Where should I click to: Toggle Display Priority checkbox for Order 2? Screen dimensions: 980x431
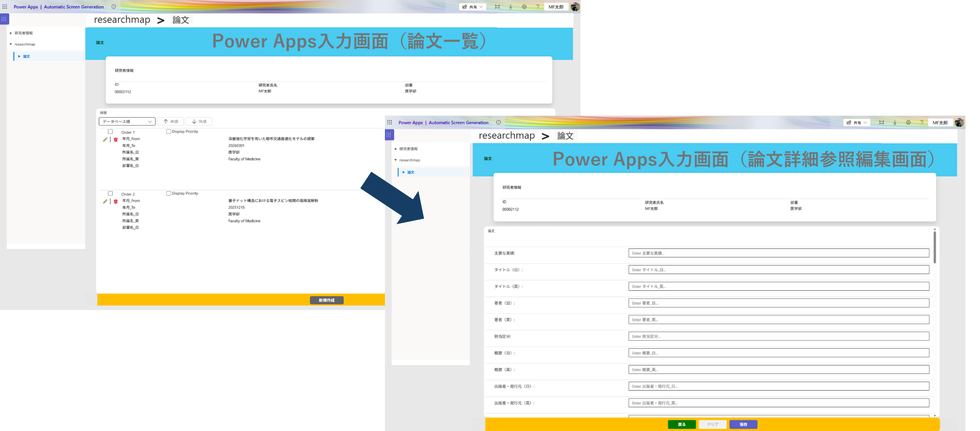pos(169,193)
